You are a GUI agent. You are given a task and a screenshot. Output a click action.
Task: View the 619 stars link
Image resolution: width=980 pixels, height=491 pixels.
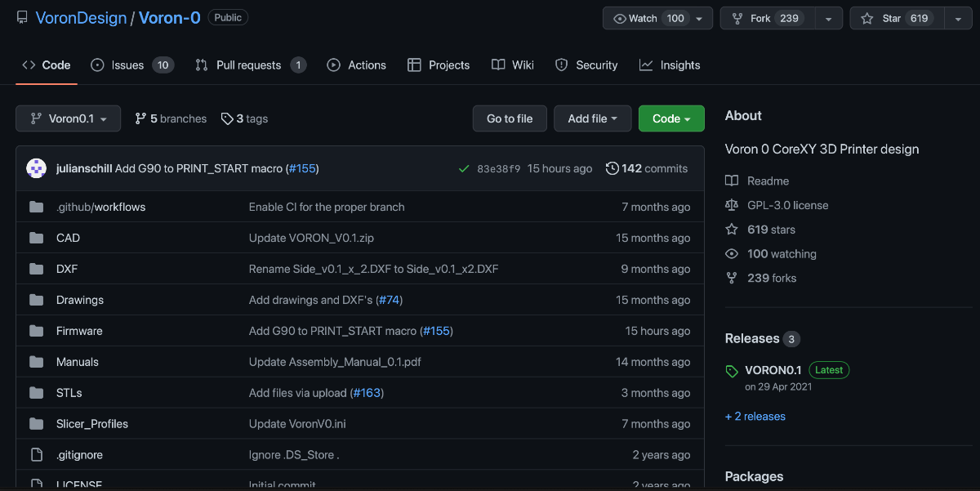pos(760,230)
